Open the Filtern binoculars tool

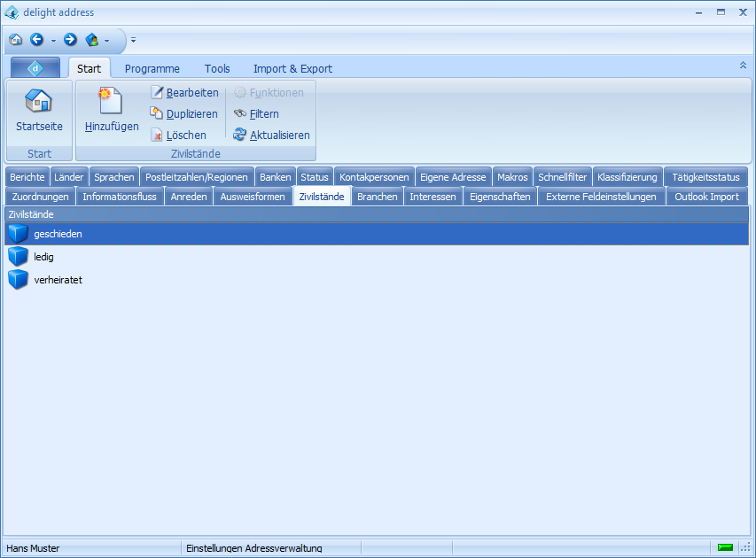256,114
